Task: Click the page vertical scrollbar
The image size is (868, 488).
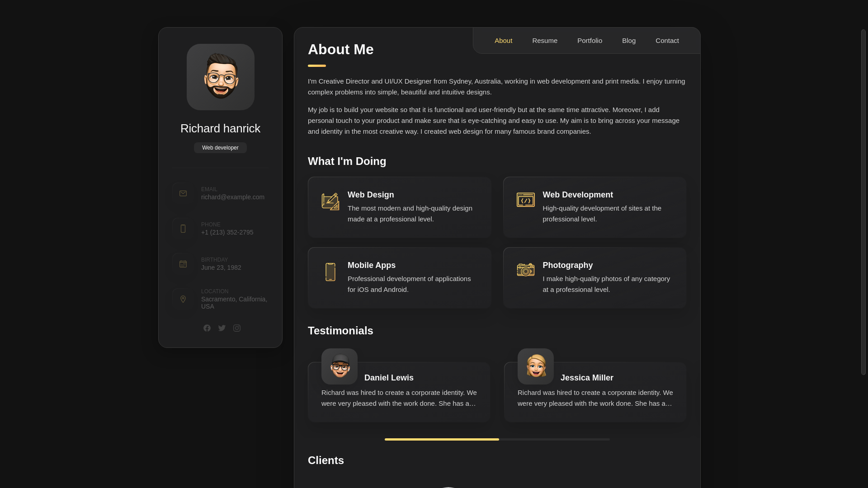Action: tap(863, 202)
